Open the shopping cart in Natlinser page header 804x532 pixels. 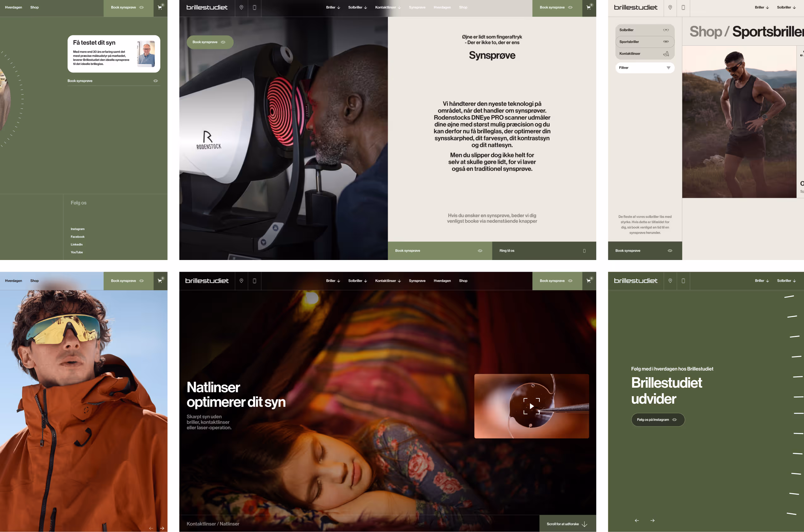coord(589,280)
